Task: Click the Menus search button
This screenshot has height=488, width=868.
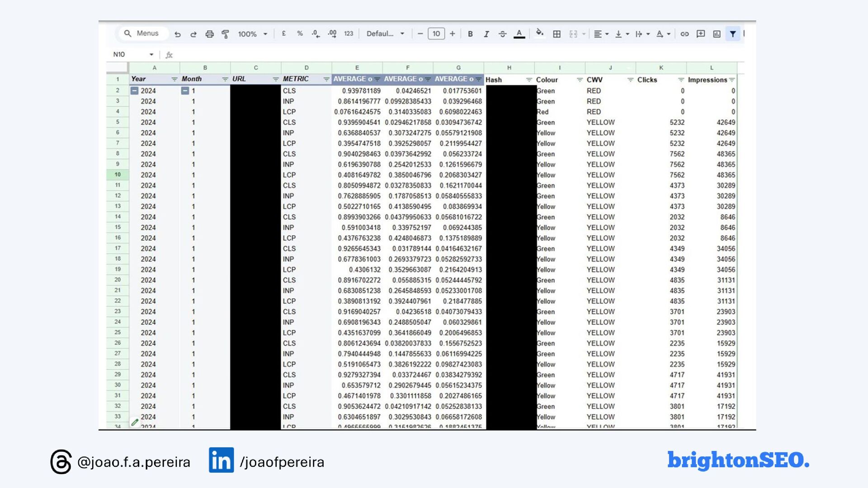Action: tap(142, 33)
